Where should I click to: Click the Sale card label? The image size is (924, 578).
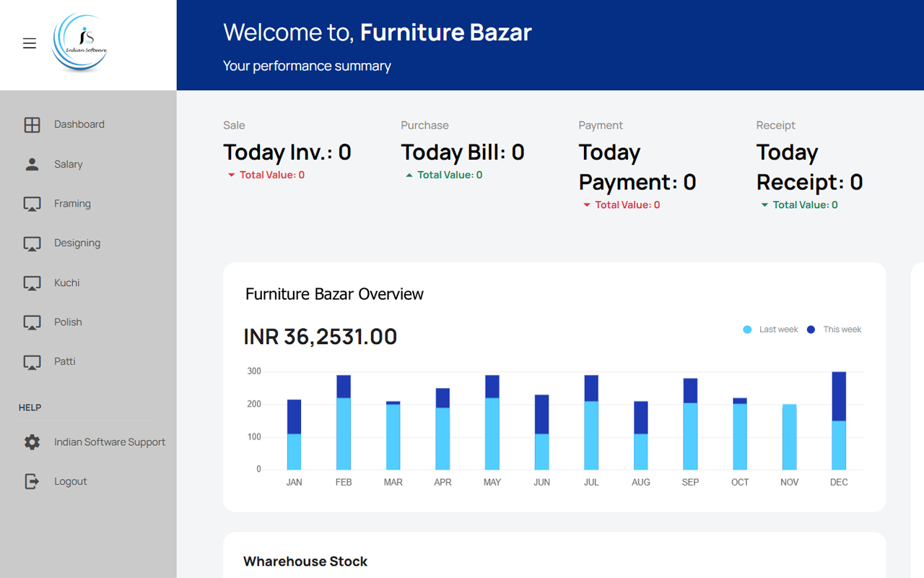coord(234,125)
